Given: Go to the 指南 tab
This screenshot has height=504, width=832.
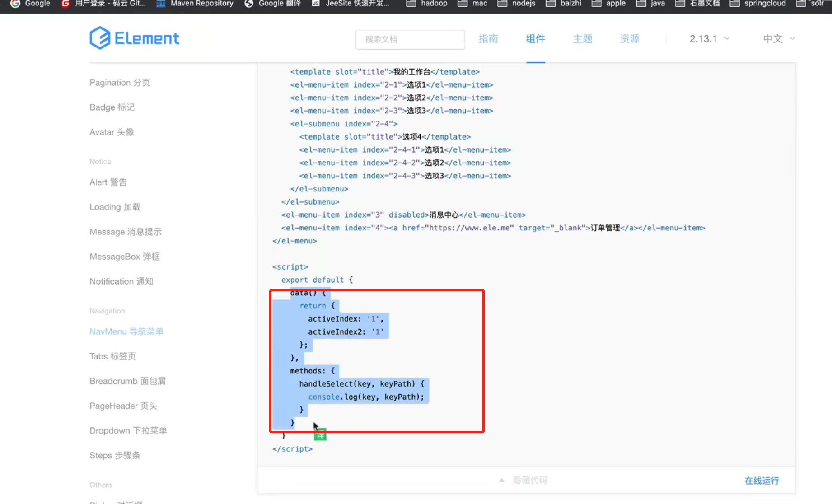Looking at the screenshot, I should [488, 39].
